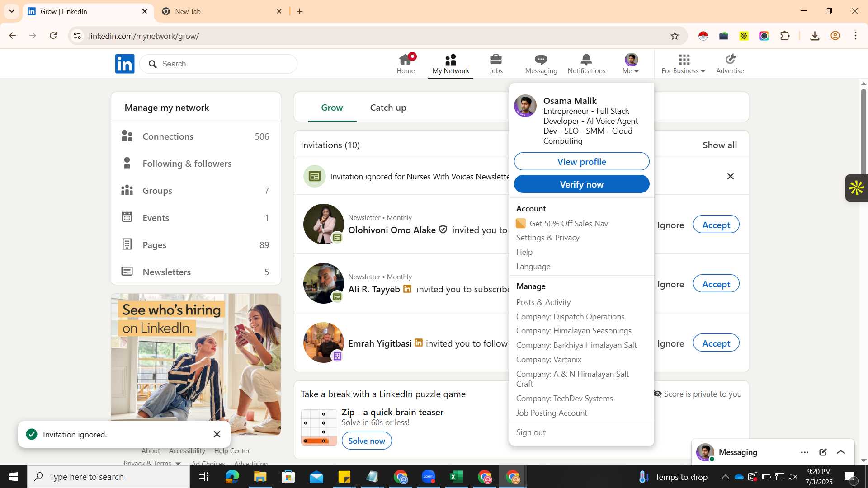The image size is (868, 488).
Task: Click the View profile button
Action: click(581, 161)
